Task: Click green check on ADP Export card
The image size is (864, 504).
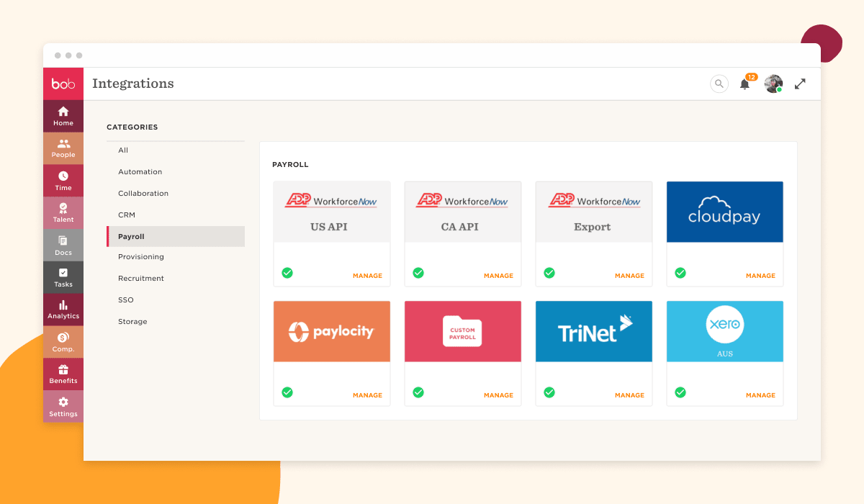Action: [549, 273]
